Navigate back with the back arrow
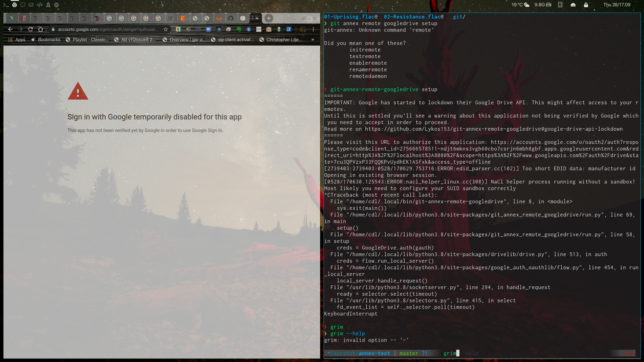Screen dimensions: 644x362 10,29
